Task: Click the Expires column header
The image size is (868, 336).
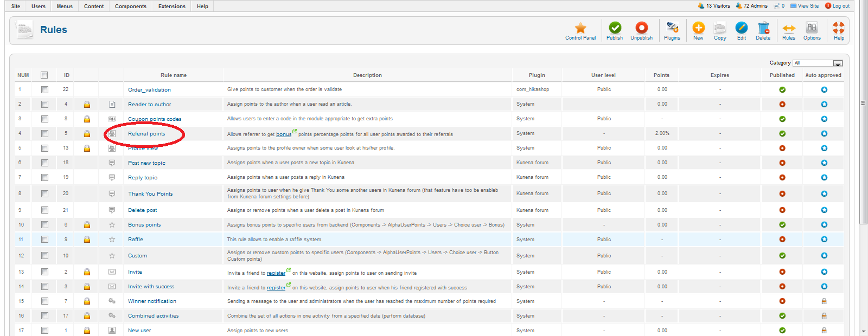Action: [720, 75]
